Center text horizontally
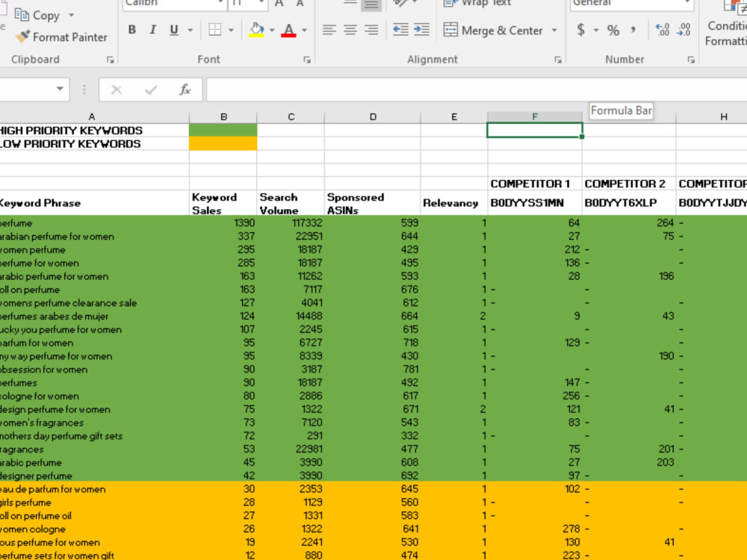Viewport: 747px width, 560px height. 350,30
